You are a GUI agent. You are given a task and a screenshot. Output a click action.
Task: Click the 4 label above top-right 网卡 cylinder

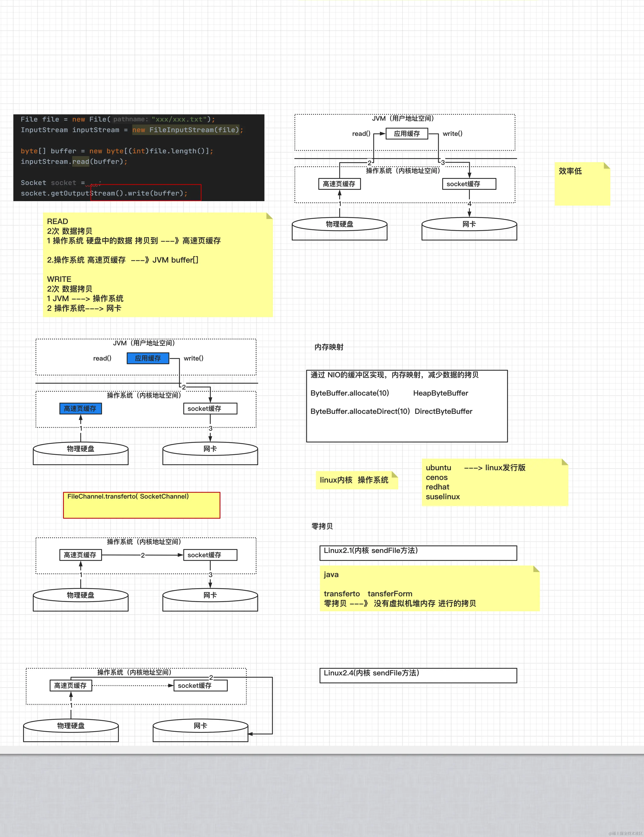click(x=469, y=204)
